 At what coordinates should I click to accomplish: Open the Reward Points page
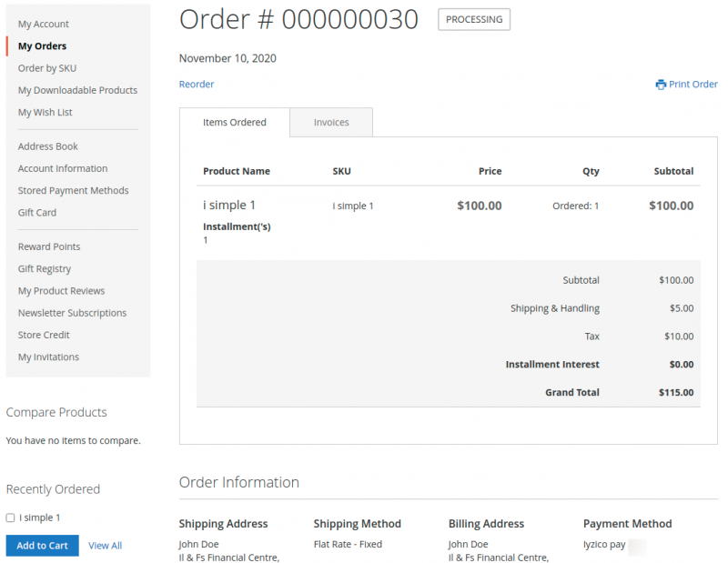click(x=48, y=246)
